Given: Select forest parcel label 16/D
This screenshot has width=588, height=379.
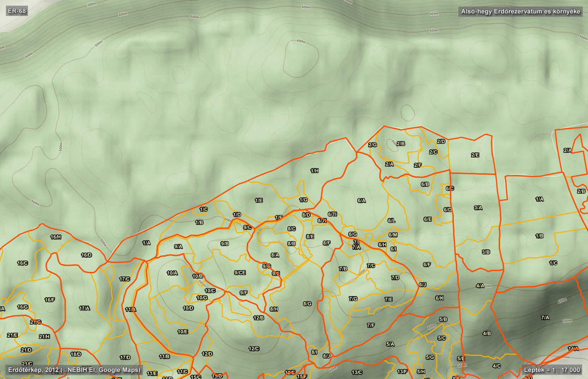Looking at the screenshot, I should point(87,255).
